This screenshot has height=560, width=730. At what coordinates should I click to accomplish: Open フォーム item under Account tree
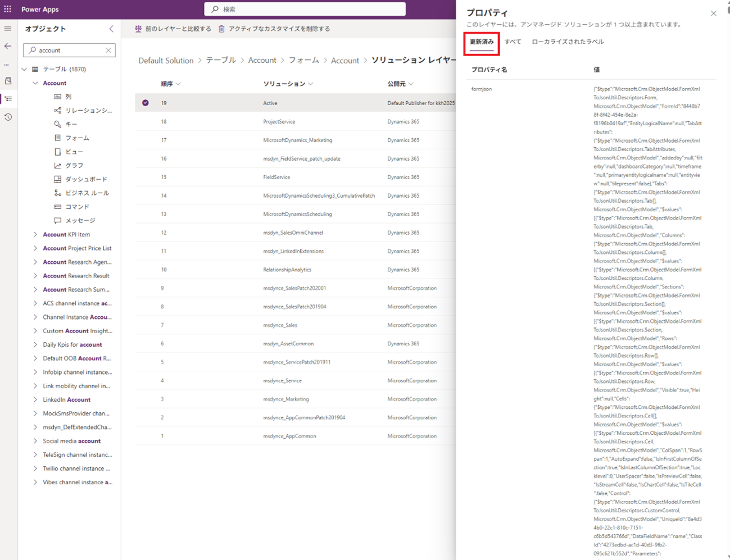[77, 138]
